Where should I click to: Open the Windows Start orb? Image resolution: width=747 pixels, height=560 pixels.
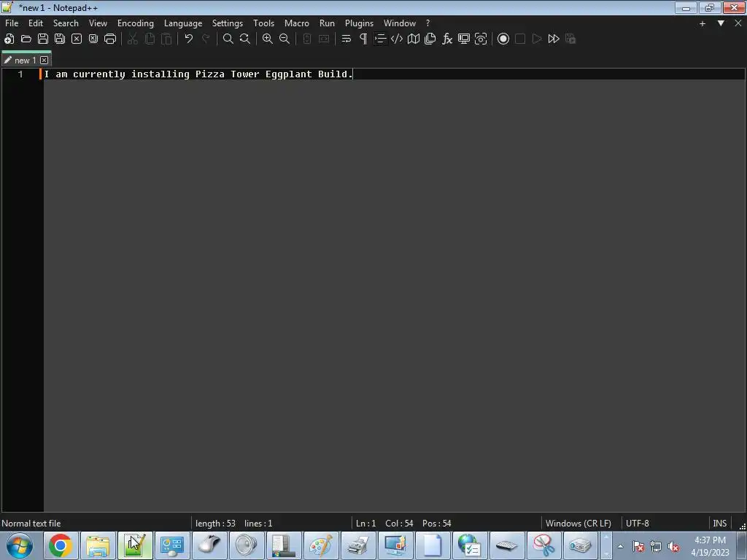pyautogui.click(x=20, y=545)
